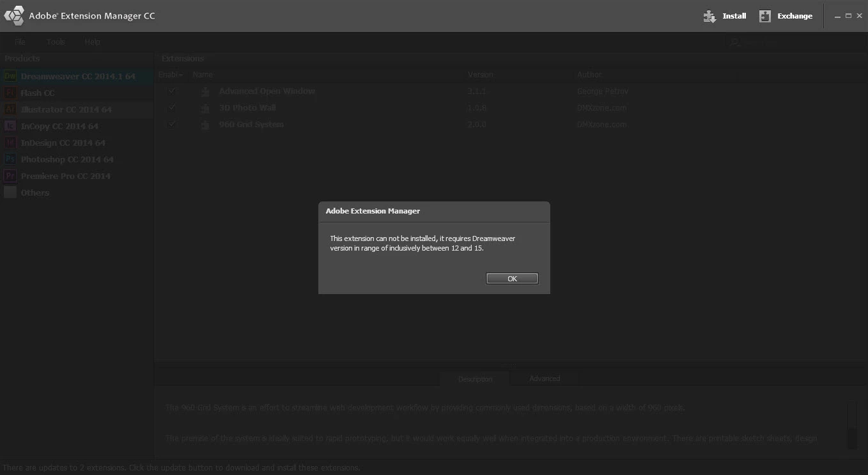Click the updates available status bar message
Viewport: 868px width, 475px height.
(182, 468)
